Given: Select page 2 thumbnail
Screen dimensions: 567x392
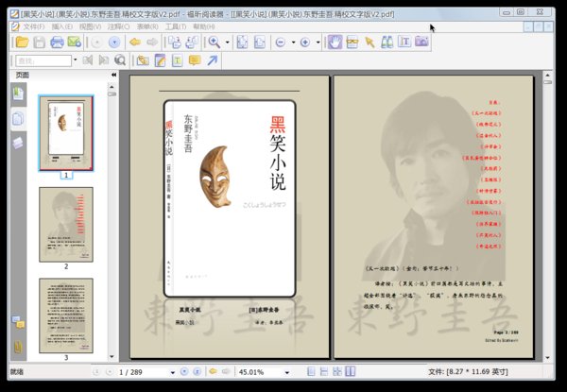Looking at the screenshot, I should (x=66, y=225).
